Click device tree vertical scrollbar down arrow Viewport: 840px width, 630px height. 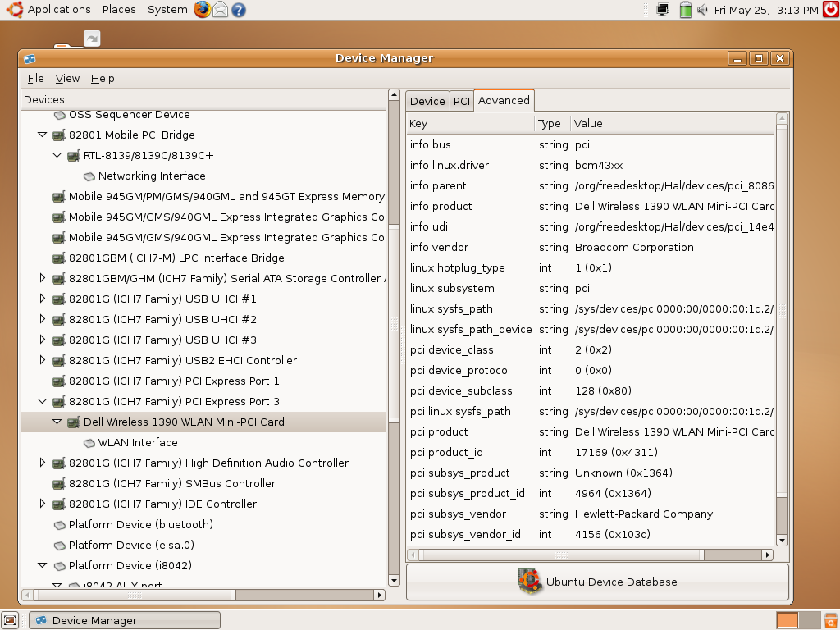click(395, 581)
